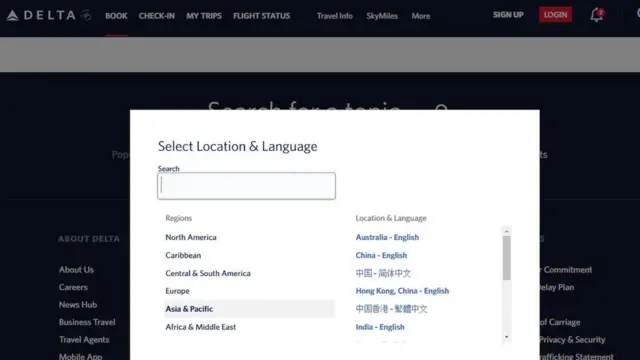Open the notifications bell icon

(596, 15)
